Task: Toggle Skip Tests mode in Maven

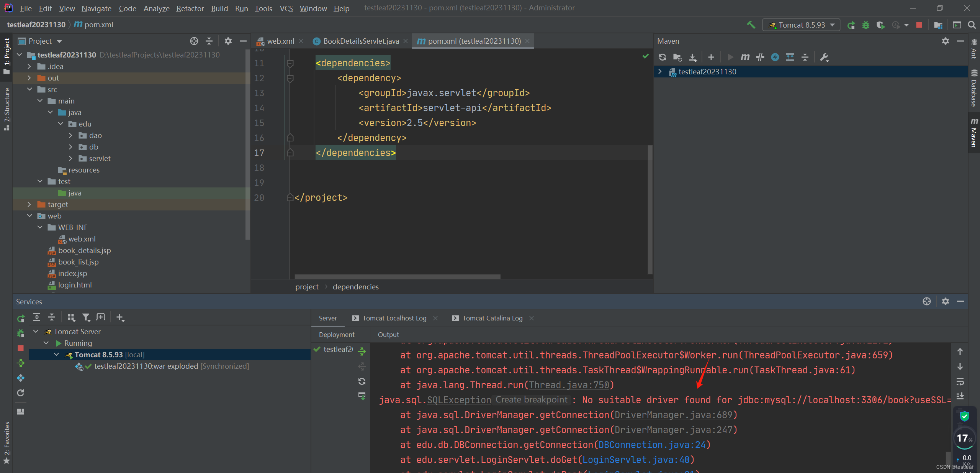Action: 775,57
